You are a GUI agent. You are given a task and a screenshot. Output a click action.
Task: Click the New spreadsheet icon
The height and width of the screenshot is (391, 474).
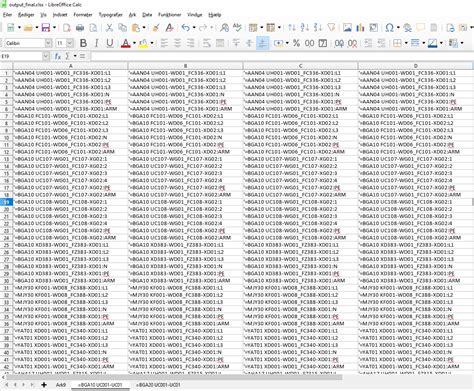10,28
